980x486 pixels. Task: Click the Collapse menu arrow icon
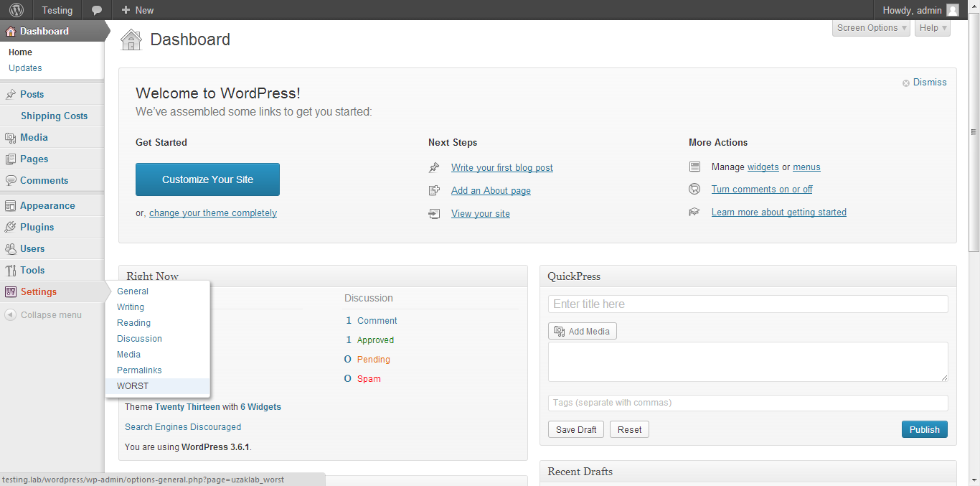(x=10, y=314)
